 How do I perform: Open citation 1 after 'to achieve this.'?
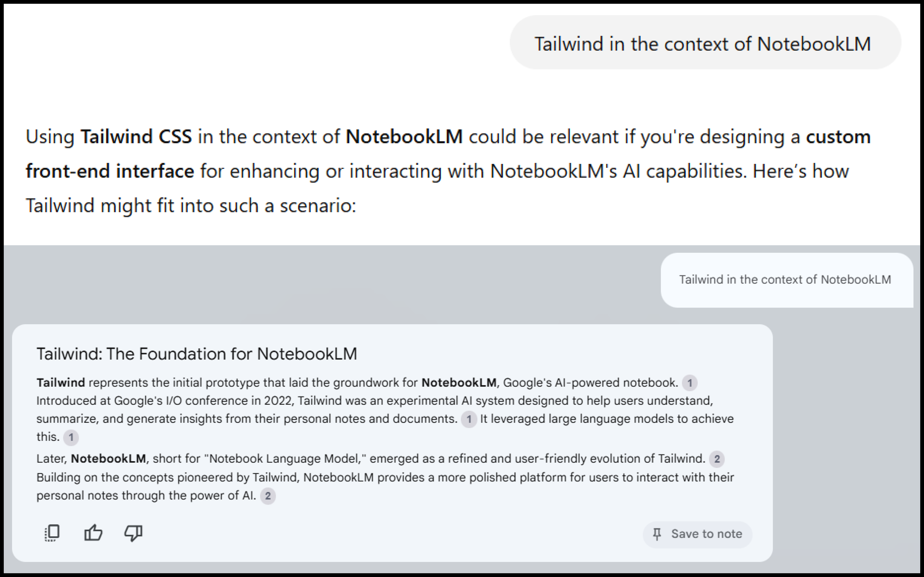71,437
